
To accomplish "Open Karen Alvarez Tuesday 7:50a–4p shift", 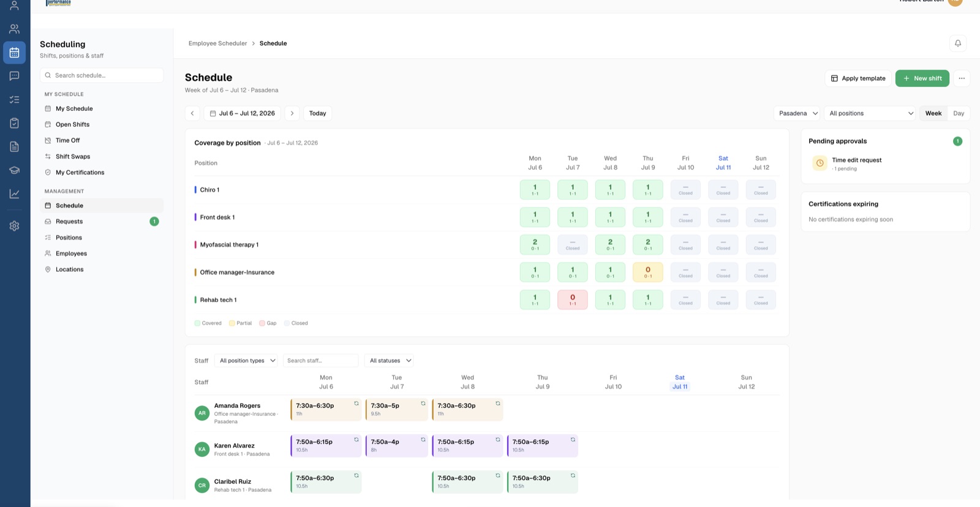I will coord(396,446).
